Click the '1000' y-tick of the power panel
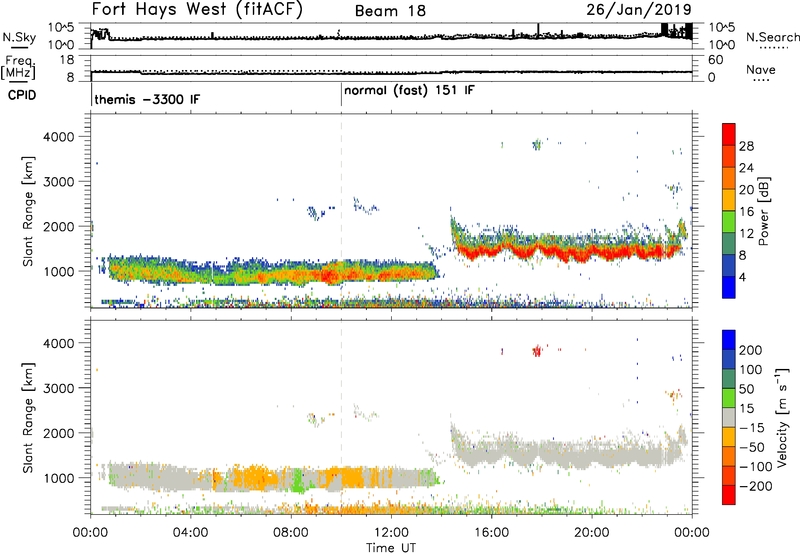The width and height of the screenshot is (800, 554). click(x=58, y=271)
